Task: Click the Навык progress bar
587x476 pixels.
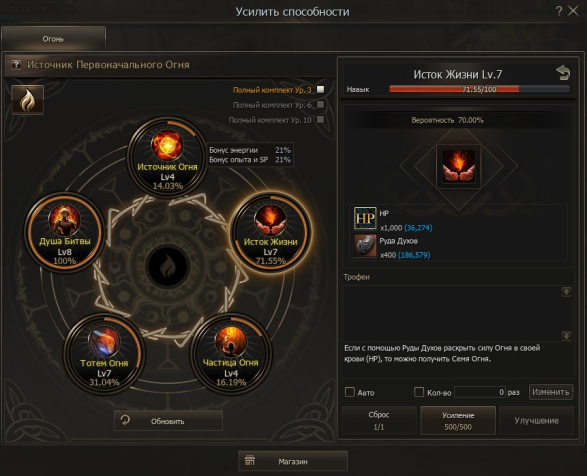Action: tap(479, 89)
